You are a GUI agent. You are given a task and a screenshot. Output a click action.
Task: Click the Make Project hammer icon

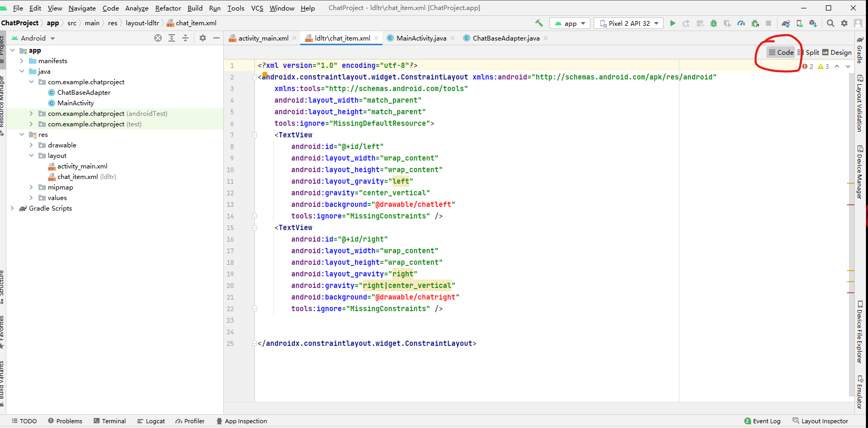tap(539, 23)
